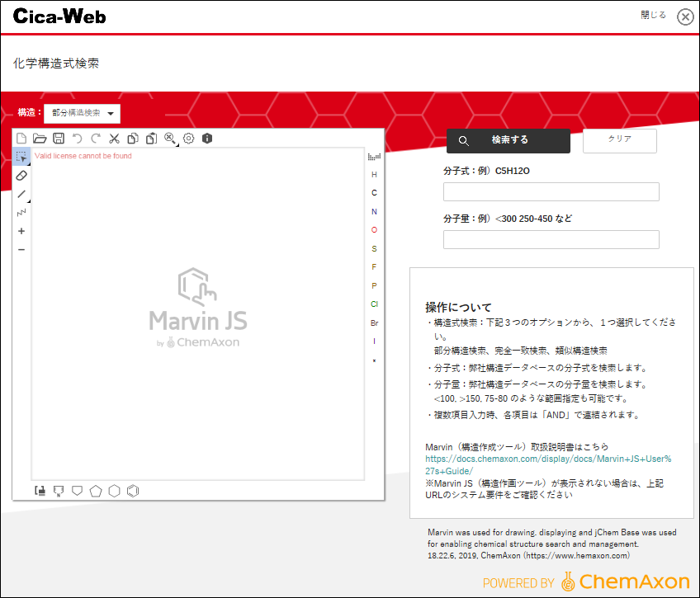Open the periodic table icon

pyautogui.click(x=374, y=157)
